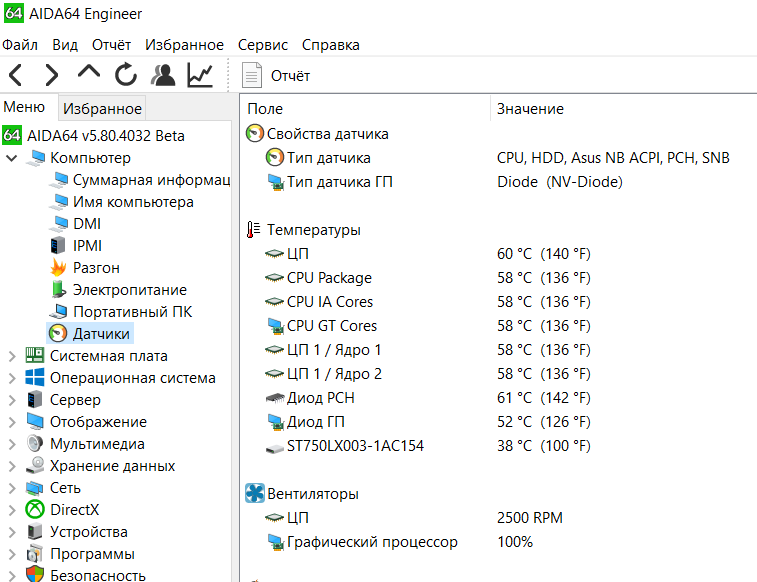Expand the Системная плата node
Image resolution: width=757 pixels, height=582 pixels.
[12, 356]
